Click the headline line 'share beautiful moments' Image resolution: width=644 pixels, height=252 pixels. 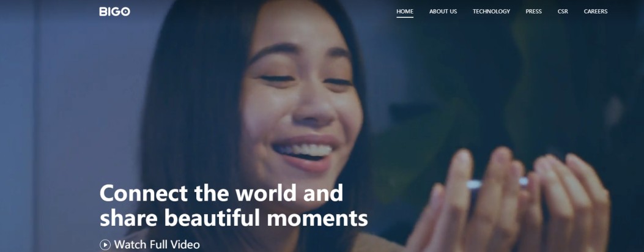(x=234, y=218)
